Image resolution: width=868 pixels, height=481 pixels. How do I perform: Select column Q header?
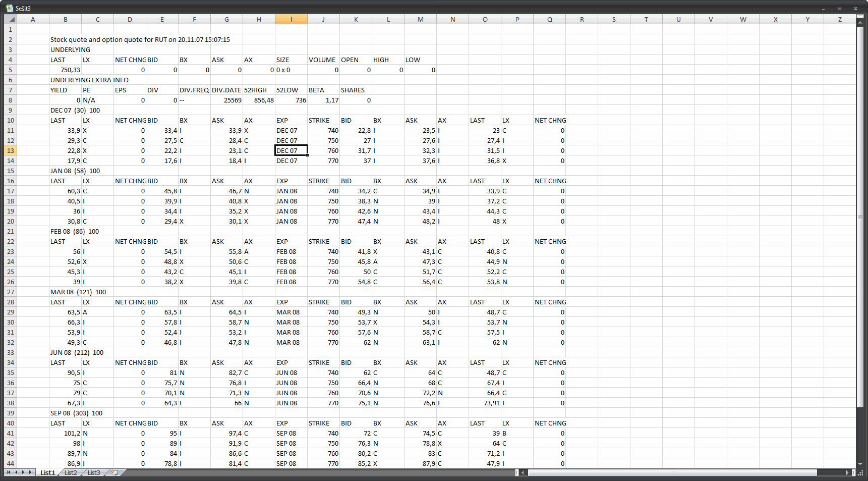[x=550, y=19]
